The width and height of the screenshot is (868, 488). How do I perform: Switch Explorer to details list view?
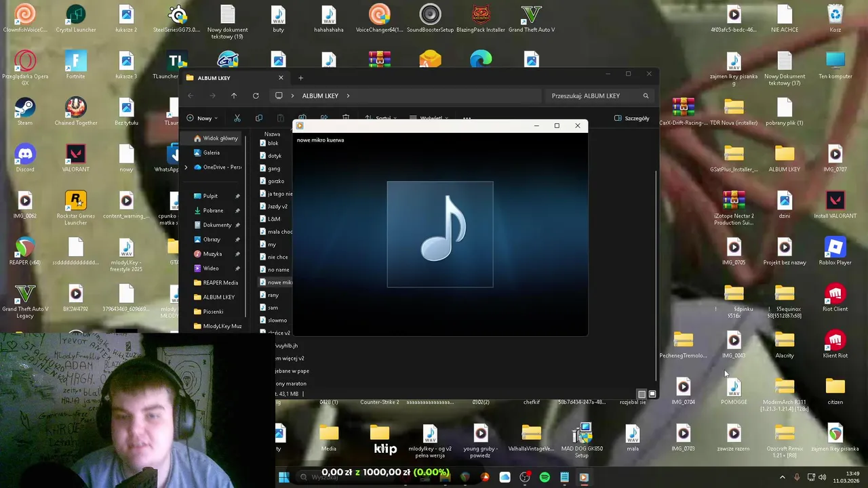click(x=642, y=394)
